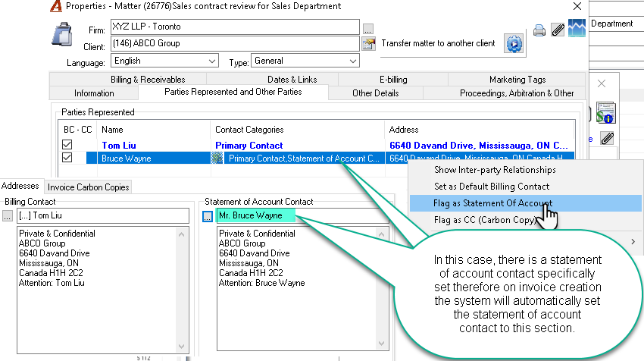Switch to the Information tab
The image size is (644, 361).
[x=94, y=93]
